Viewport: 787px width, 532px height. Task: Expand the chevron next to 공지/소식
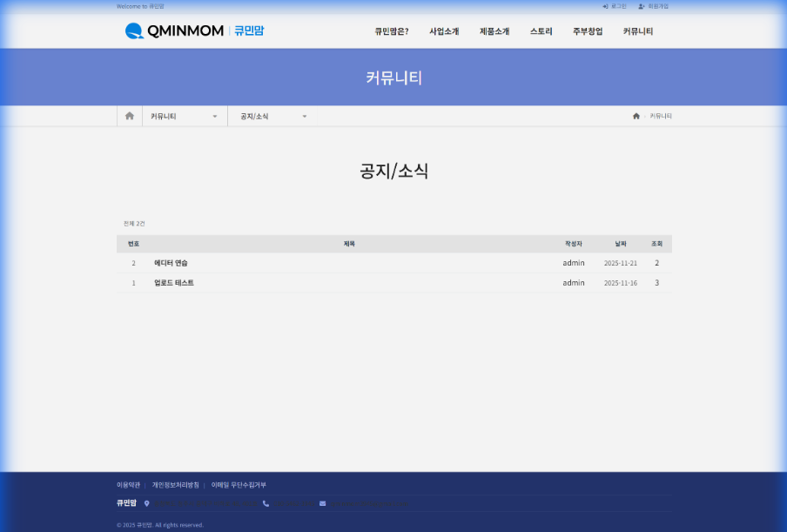pos(305,115)
